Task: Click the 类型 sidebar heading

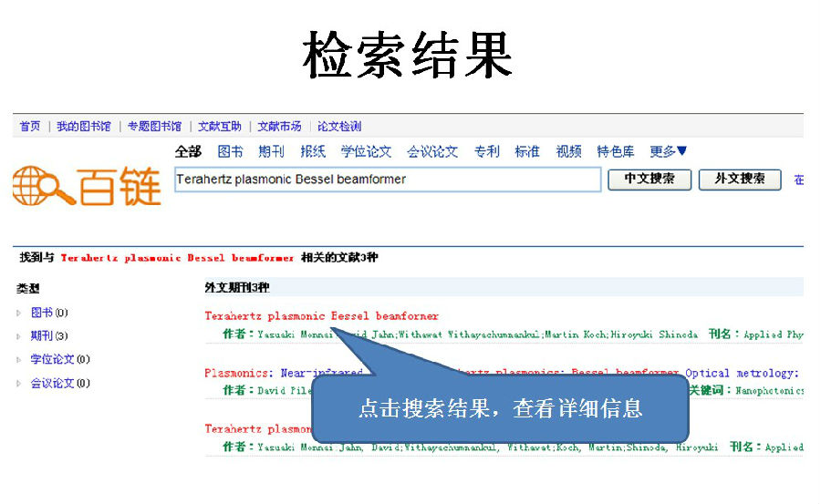Action: click(x=27, y=288)
